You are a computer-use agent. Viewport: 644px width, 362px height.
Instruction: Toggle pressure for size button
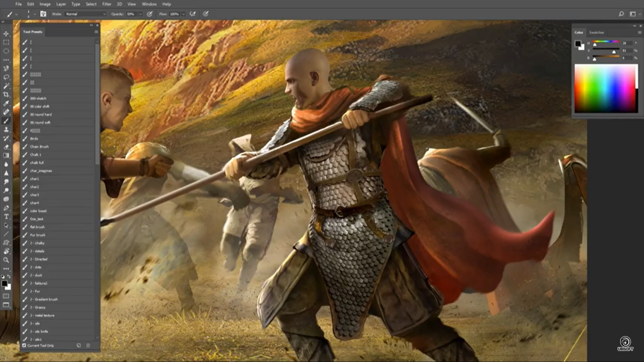tap(206, 14)
